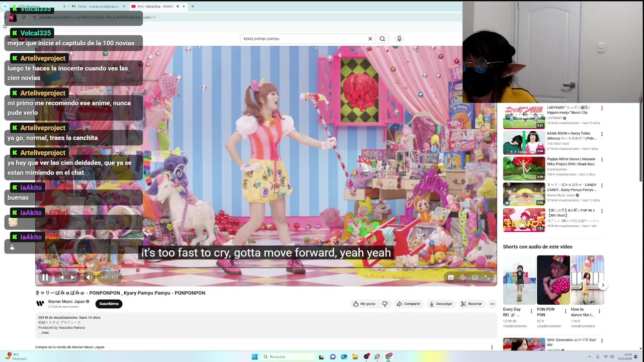Open the KANA-BOON × Necry Talkie video
This screenshot has width=644, height=362.
pos(524,143)
